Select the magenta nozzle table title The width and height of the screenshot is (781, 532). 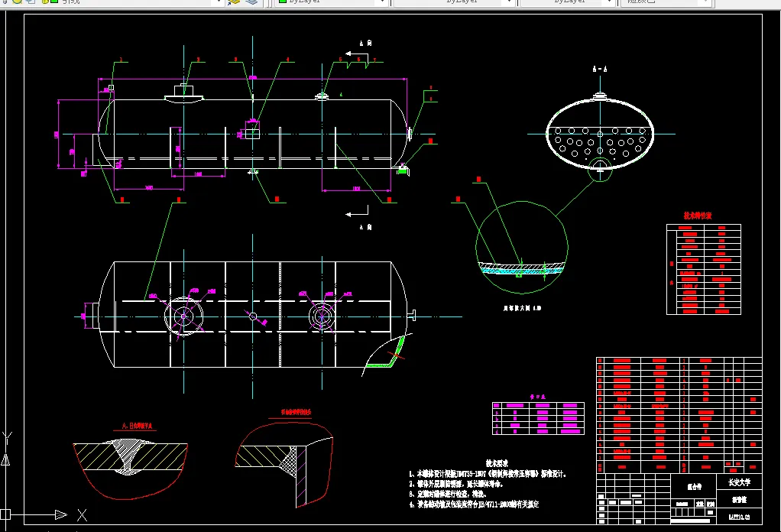coord(537,397)
